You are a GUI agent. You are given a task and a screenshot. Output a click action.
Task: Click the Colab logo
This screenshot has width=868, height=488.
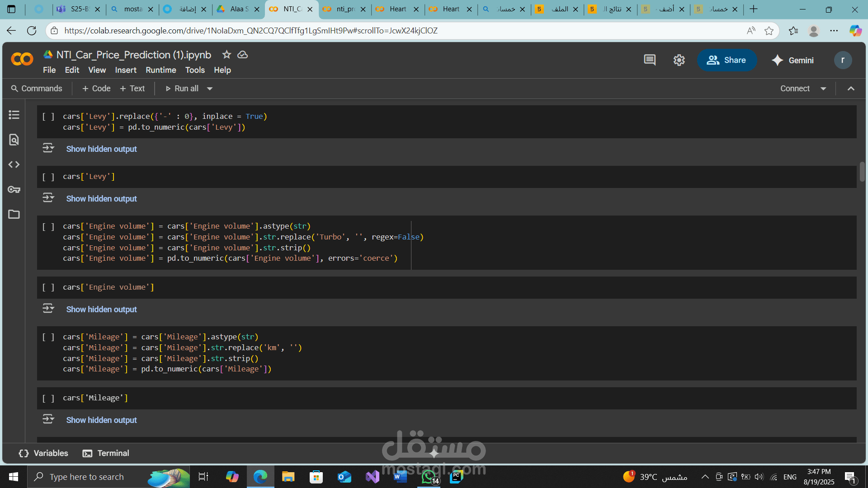[22, 59]
